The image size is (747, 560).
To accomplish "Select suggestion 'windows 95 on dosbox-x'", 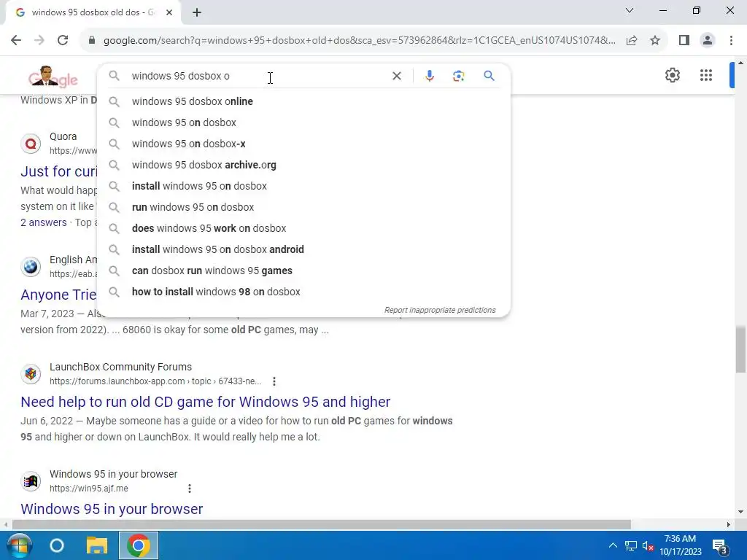I will click(303, 144).
